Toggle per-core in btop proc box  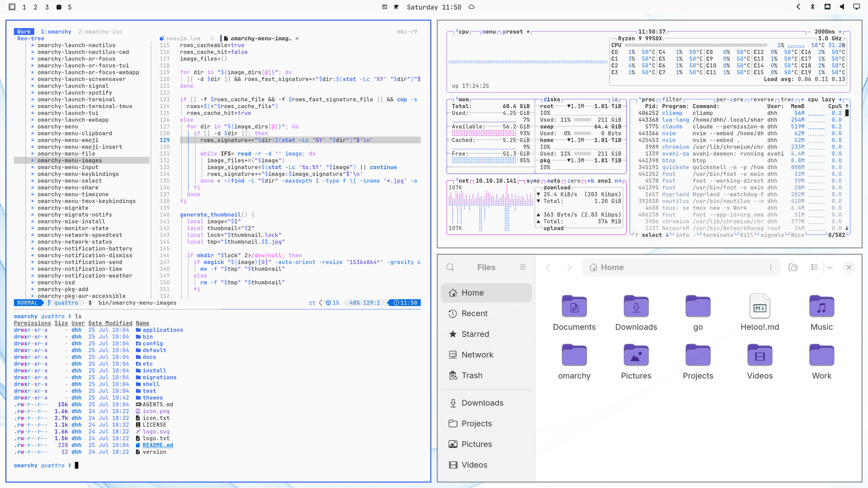[x=730, y=99]
